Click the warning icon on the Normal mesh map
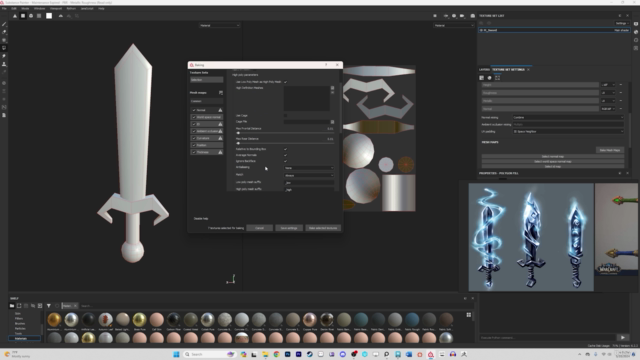 coord(220,110)
